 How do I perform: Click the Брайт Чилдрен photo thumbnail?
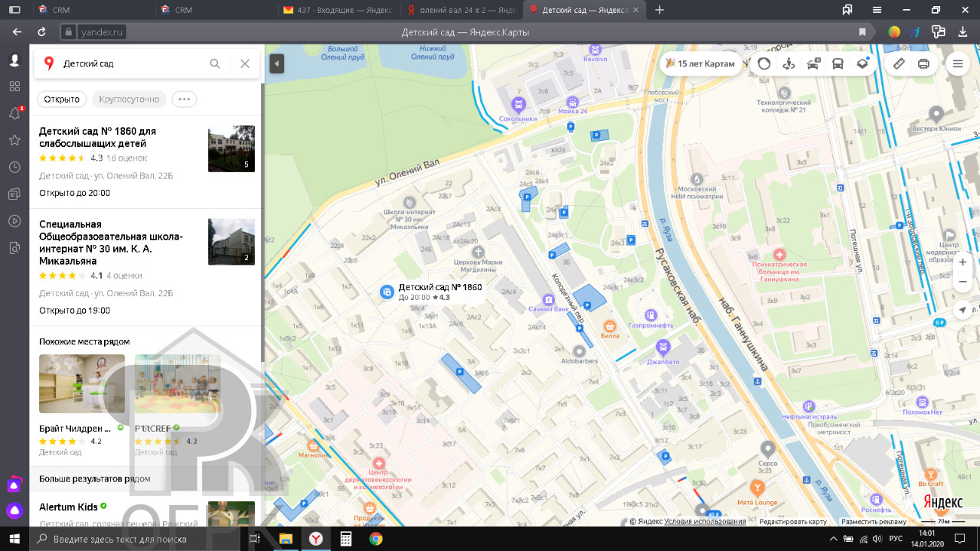pyautogui.click(x=82, y=383)
